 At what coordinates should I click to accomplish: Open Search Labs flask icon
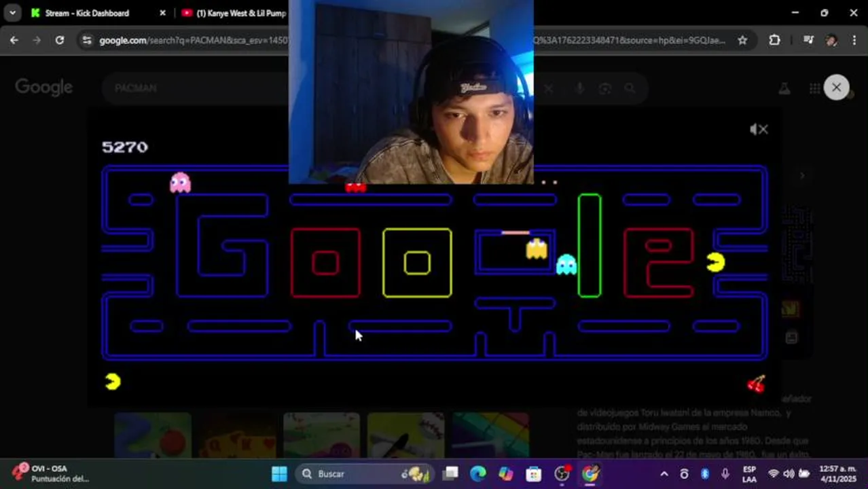[x=784, y=88]
